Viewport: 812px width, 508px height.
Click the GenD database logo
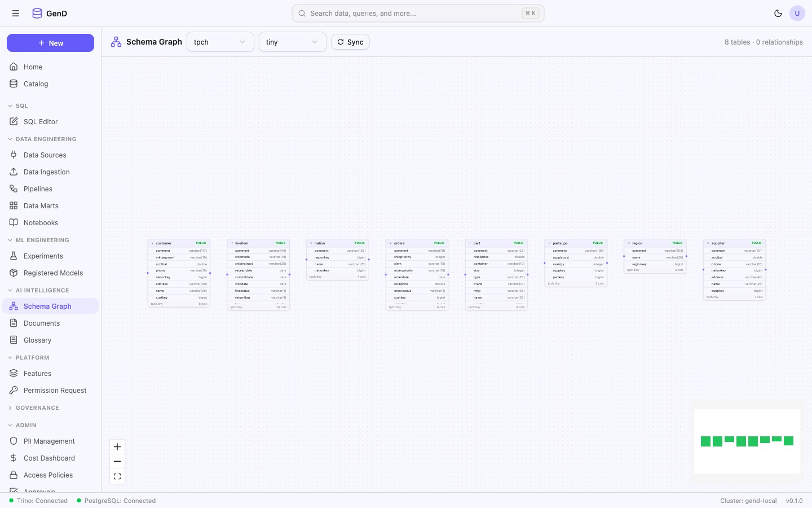coord(37,14)
